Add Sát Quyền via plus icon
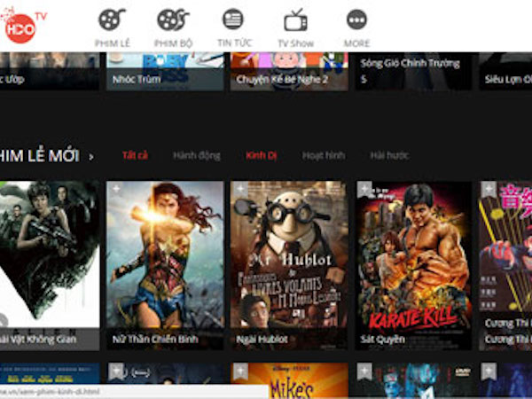The width and height of the screenshot is (532, 399). 364,190
